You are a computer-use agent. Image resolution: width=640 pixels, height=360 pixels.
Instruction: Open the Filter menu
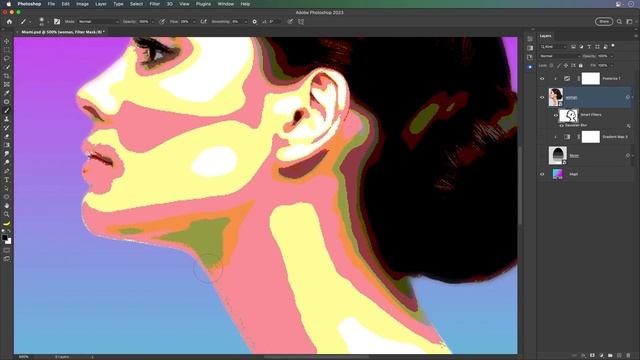coord(155,4)
